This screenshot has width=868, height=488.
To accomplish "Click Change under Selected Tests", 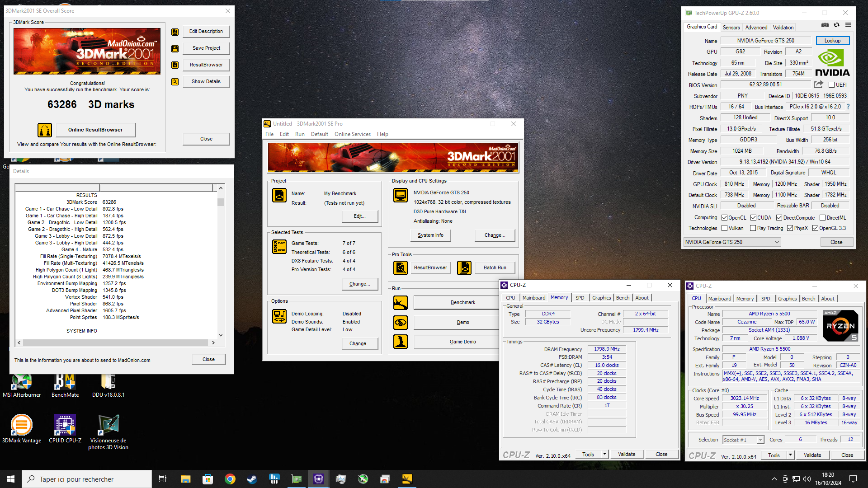I will pyautogui.click(x=359, y=284).
